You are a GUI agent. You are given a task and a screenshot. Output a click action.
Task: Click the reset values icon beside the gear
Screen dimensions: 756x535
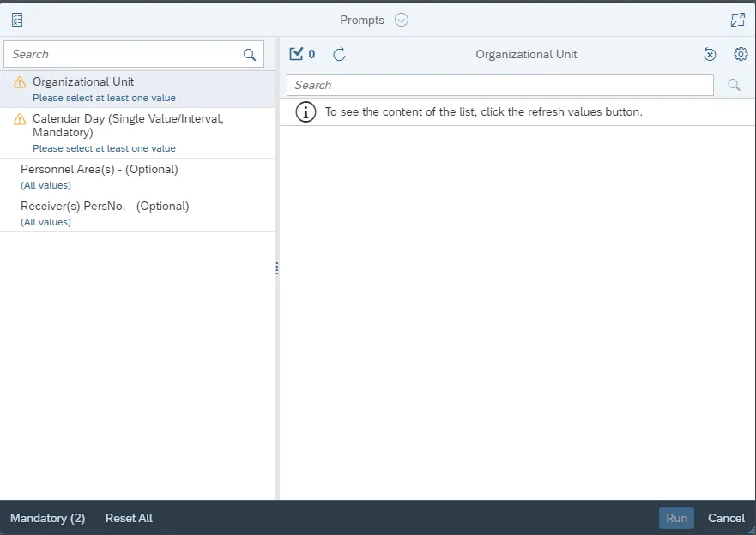[x=710, y=54]
